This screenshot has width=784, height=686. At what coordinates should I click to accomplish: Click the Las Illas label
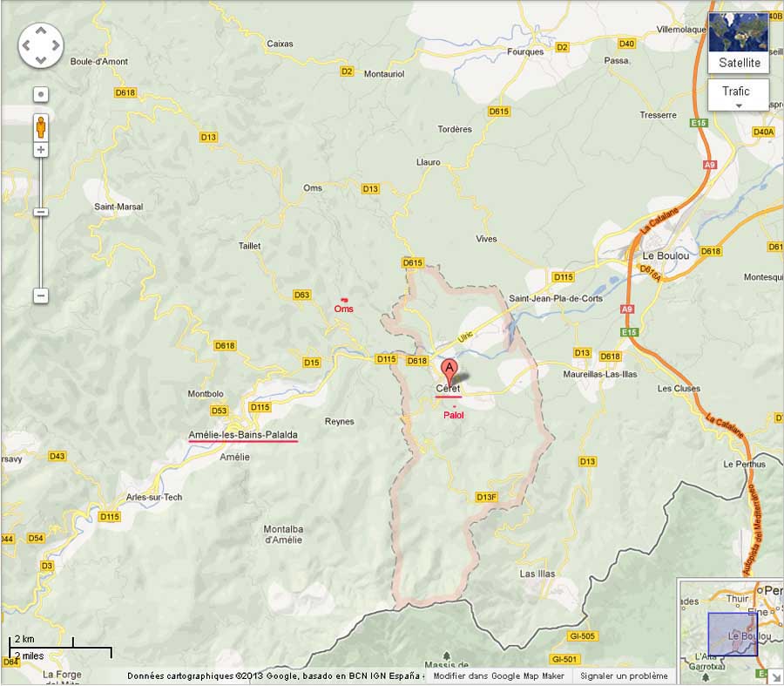(537, 574)
